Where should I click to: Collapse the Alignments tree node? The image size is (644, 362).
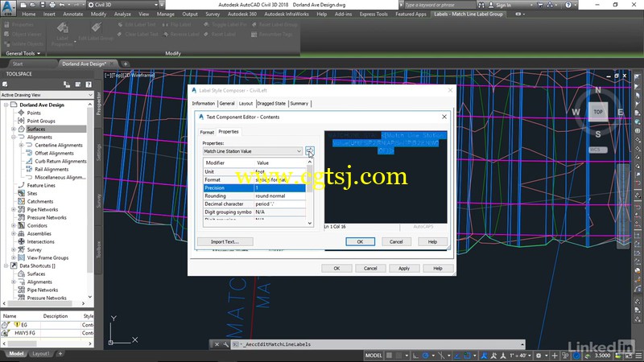(14, 137)
